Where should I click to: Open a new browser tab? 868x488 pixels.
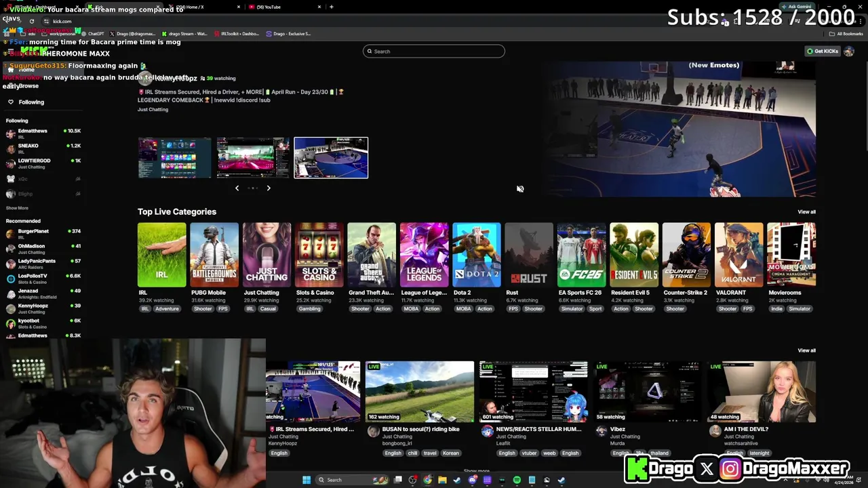(x=331, y=7)
